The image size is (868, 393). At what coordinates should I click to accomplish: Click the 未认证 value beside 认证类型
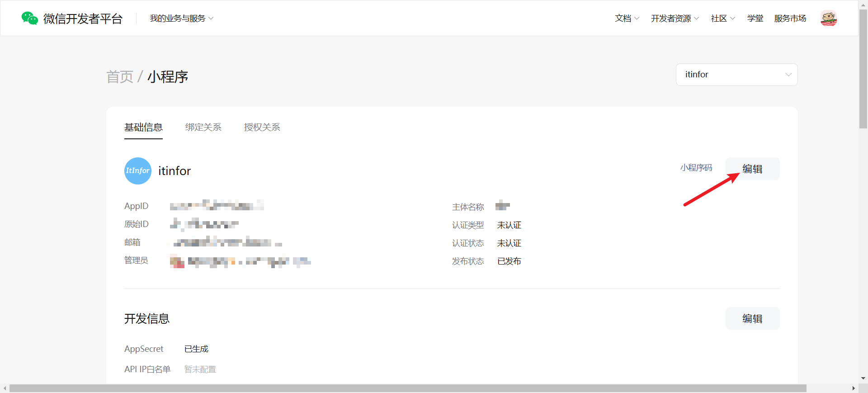pyautogui.click(x=509, y=225)
